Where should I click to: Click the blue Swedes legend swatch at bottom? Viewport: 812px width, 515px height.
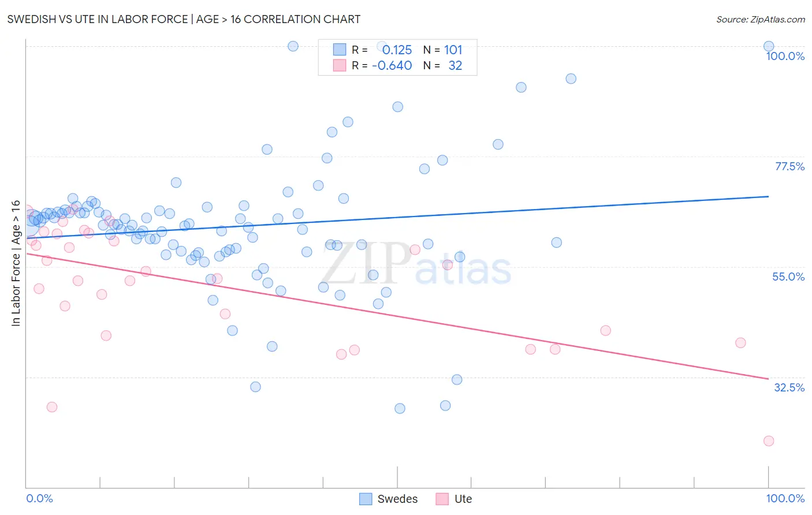pos(366,499)
